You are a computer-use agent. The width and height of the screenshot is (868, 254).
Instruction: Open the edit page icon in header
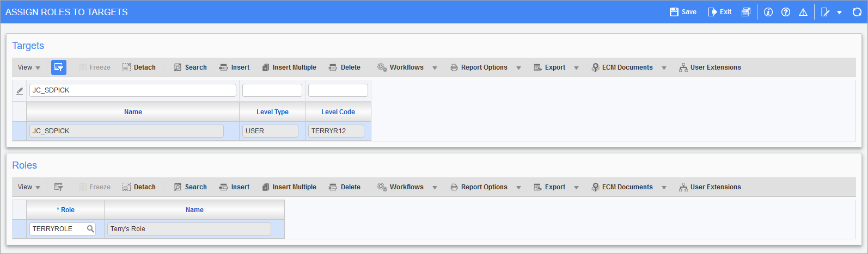click(x=826, y=12)
